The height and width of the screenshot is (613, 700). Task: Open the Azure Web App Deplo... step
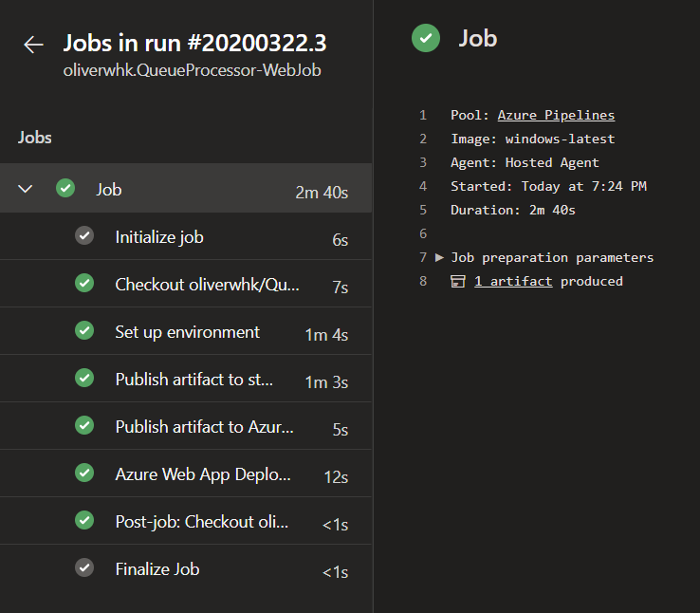coord(186,474)
